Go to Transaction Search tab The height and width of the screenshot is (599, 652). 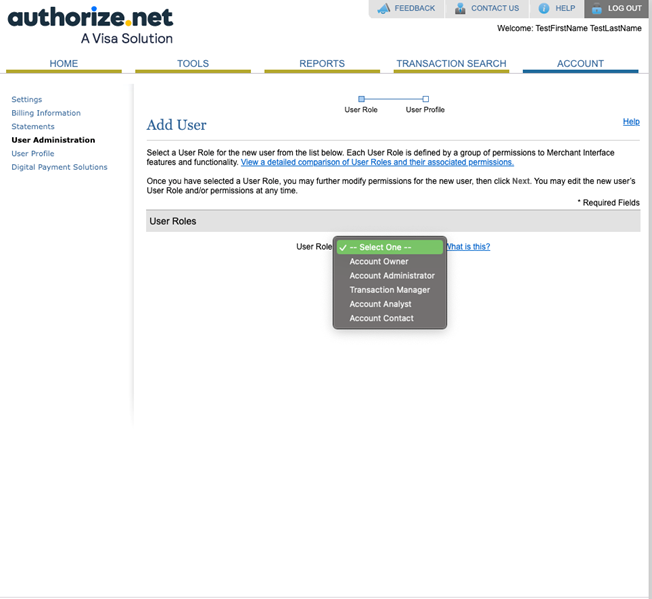pos(451,63)
